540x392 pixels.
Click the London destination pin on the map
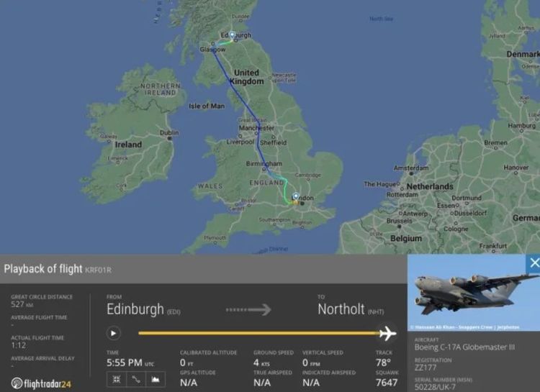click(x=296, y=197)
